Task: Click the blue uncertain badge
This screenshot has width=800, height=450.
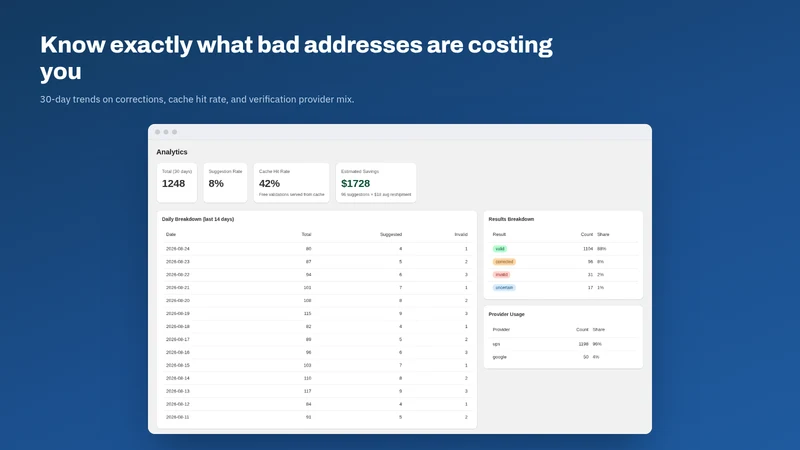Action: (504, 288)
